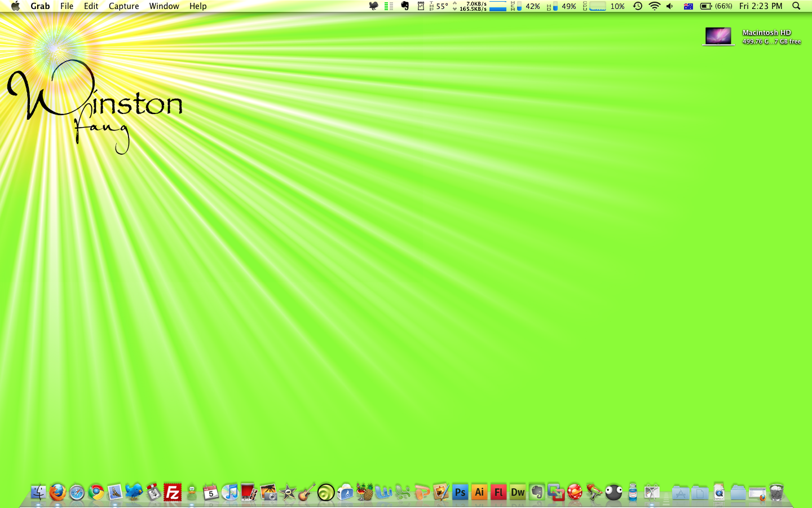812x508 pixels.
Task: Launch VMware Fusion from the dock
Action: [x=556, y=492]
